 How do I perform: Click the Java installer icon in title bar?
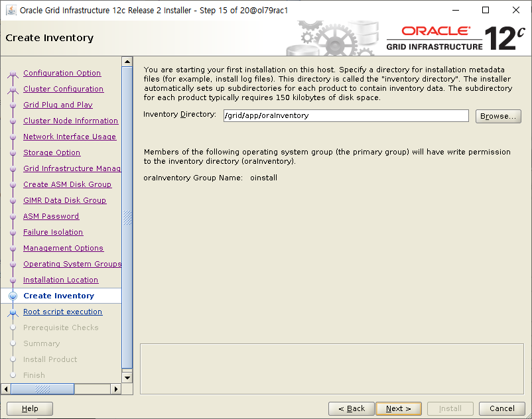pos(11,10)
